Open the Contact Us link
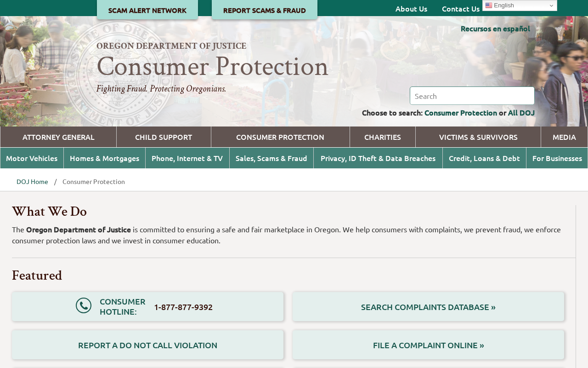This screenshot has height=368, width=588. [461, 9]
